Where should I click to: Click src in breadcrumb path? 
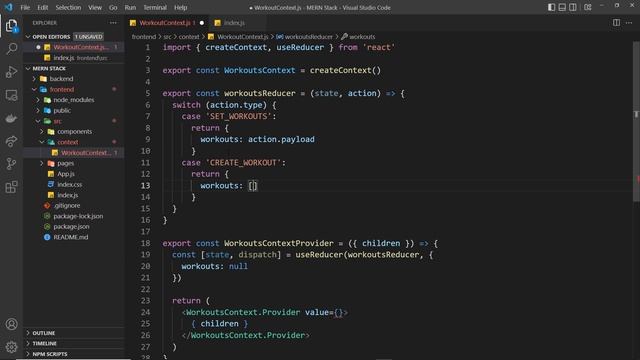(x=167, y=37)
